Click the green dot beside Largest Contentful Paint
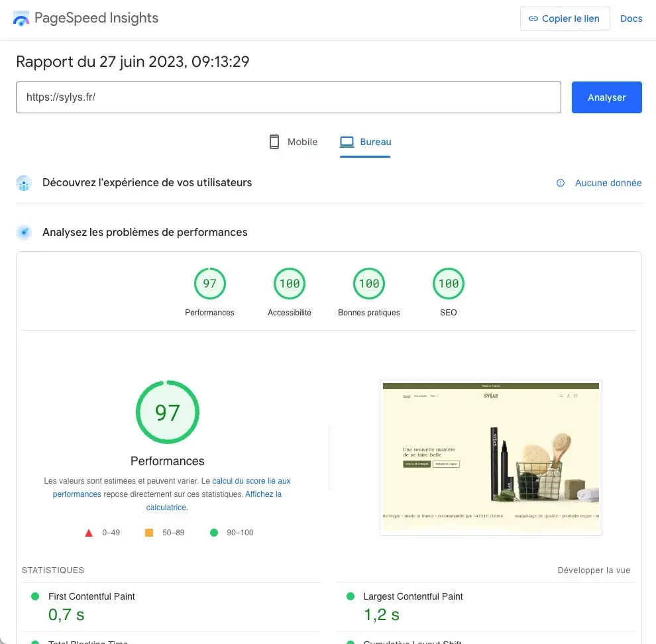Screen dimensions: 656x644 pos(351,596)
